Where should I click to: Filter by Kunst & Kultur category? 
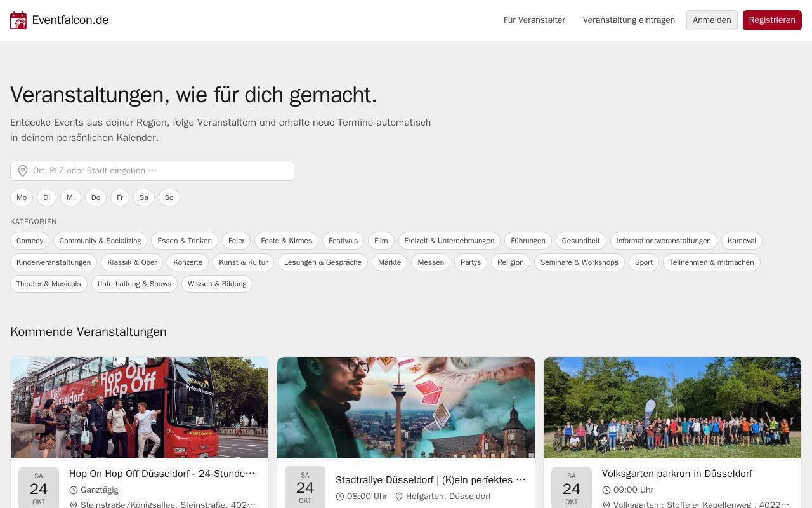tap(243, 262)
